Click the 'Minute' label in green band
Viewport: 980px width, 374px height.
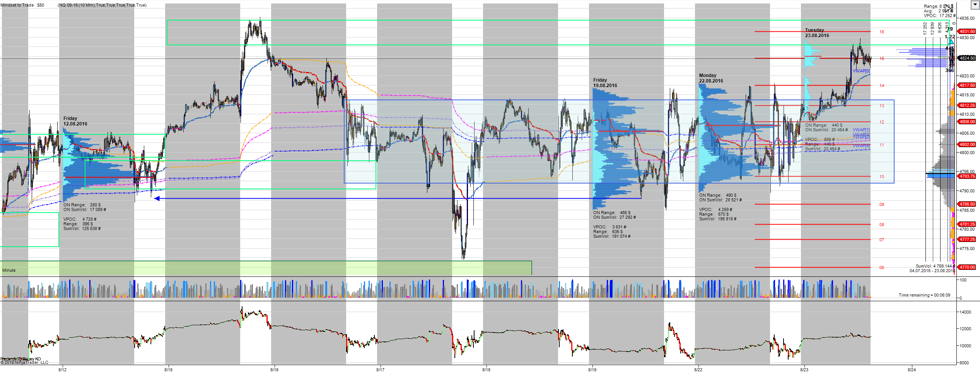(x=9, y=270)
